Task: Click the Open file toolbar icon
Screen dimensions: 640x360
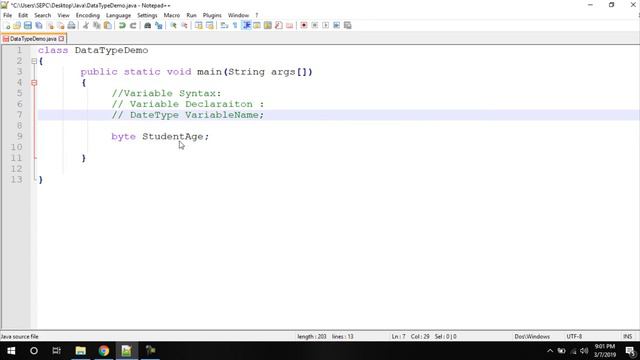Action: tap(17, 25)
